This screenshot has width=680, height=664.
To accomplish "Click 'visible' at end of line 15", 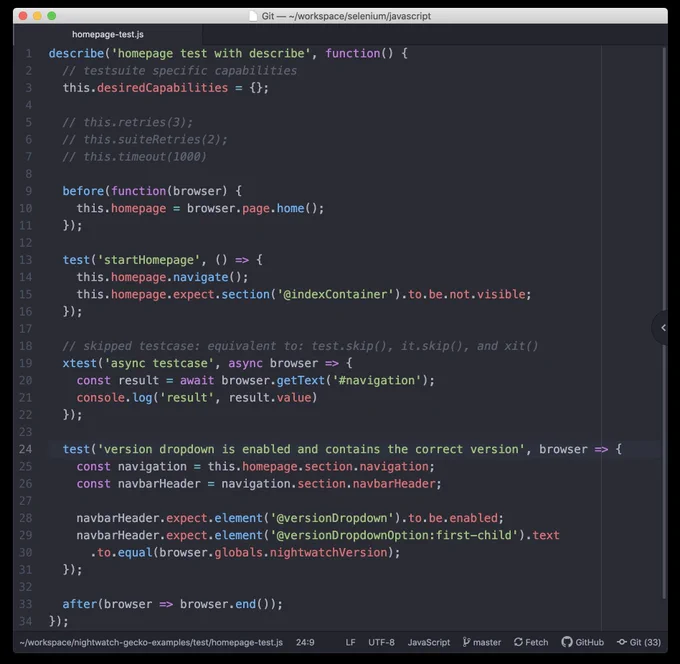I will (x=501, y=294).
